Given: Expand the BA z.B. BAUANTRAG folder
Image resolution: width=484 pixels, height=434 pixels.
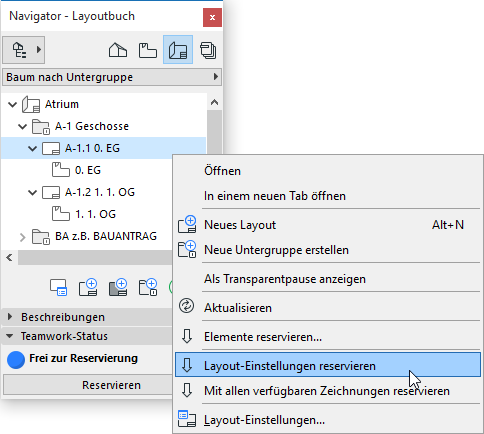Looking at the screenshot, I should 22,237.
